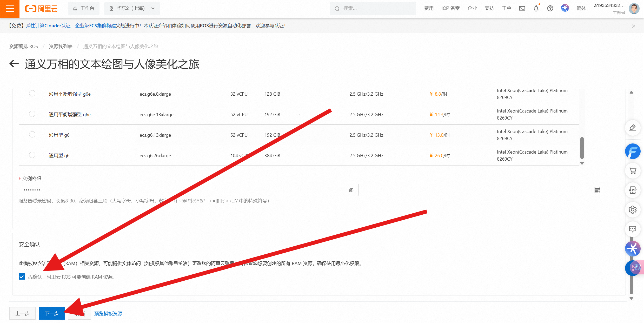Expand the 华东2（上海） region dropdown
The width and height of the screenshot is (644, 323).
pyautogui.click(x=132, y=9)
